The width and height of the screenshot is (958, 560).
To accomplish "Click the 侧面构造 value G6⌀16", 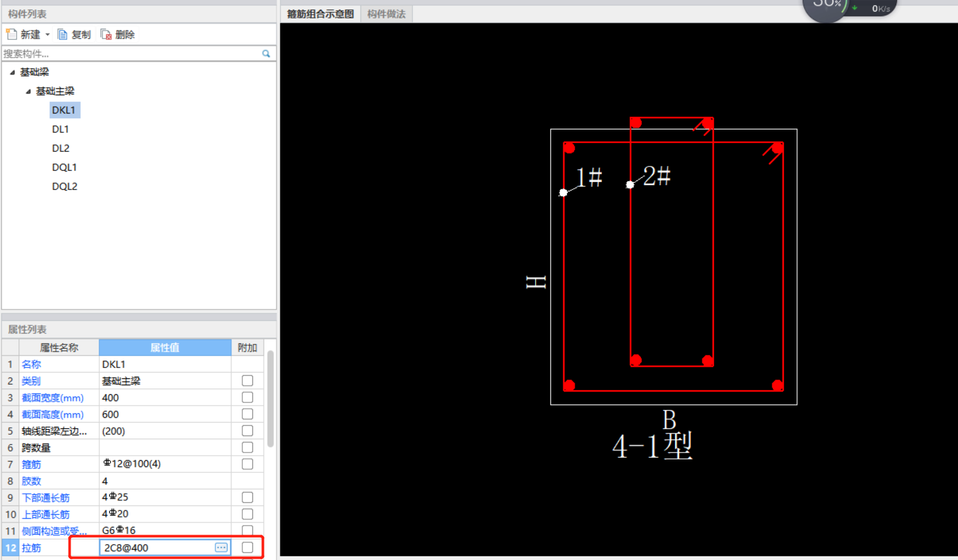I will 165,530.
